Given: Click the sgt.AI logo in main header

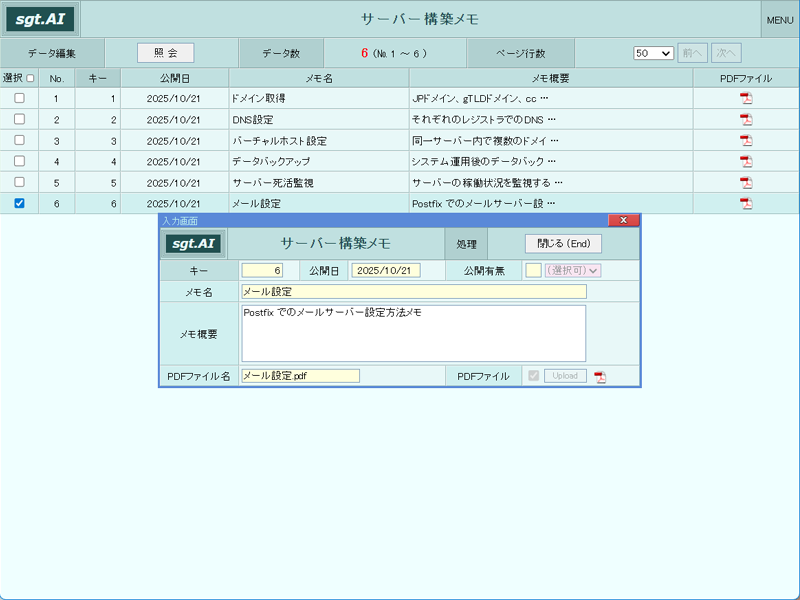Looking at the screenshot, I should click(40, 19).
